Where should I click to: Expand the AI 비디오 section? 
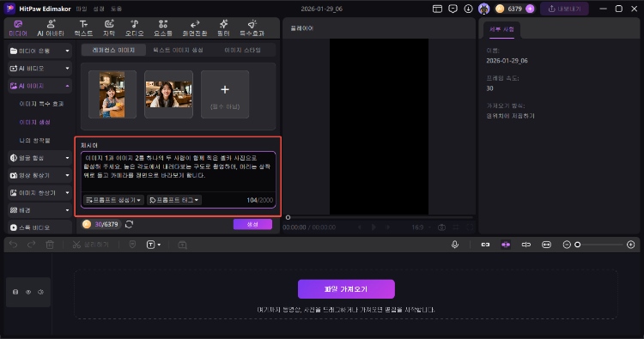pyautogui.click(x=39, y=68)
